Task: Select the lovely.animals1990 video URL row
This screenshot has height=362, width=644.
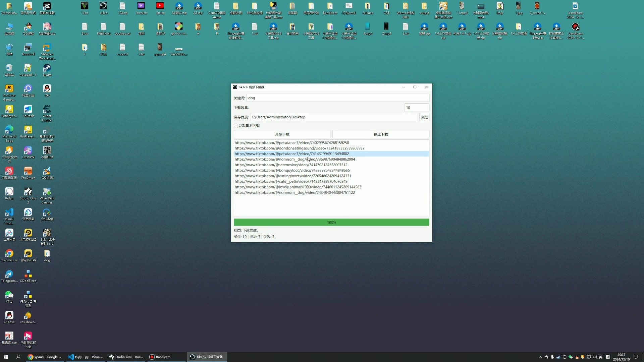Action: pyautogui.click(x=331, y=187)
